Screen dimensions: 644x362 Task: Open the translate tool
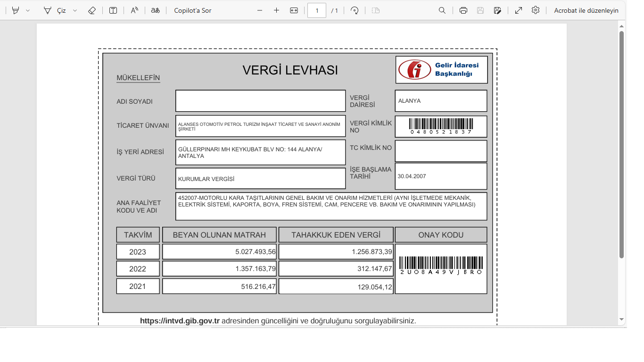(x=155, y=10)
